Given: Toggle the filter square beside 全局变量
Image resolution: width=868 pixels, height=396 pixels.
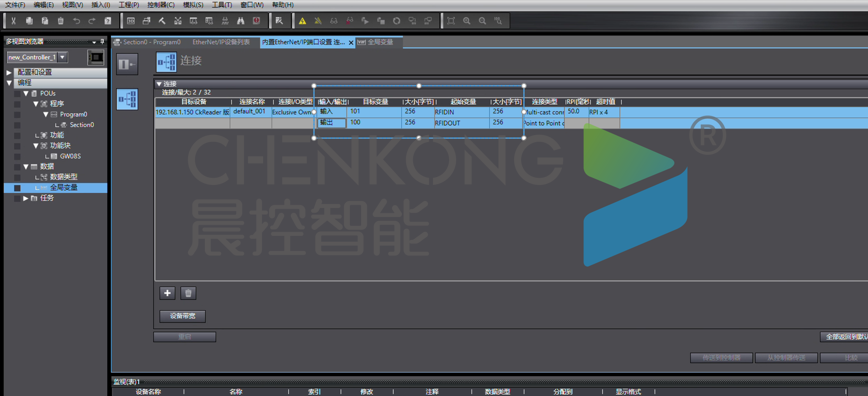Looking at the screenshot, I should pos(17,188).
